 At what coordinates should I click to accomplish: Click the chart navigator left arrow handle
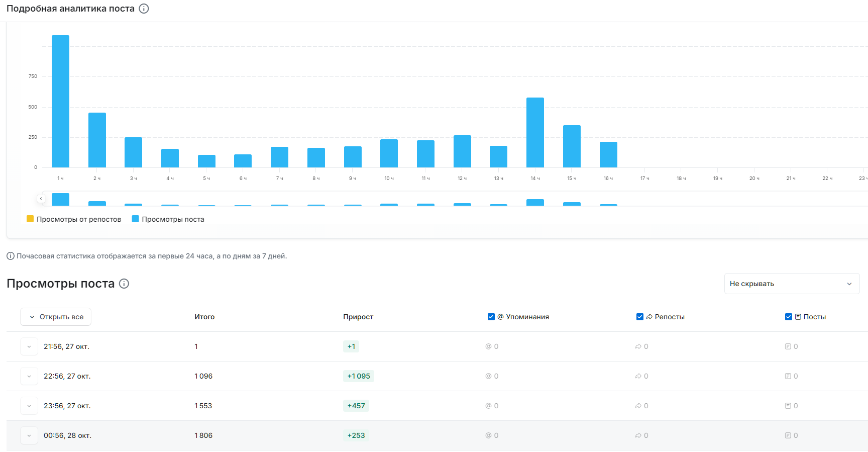point(41,199)
